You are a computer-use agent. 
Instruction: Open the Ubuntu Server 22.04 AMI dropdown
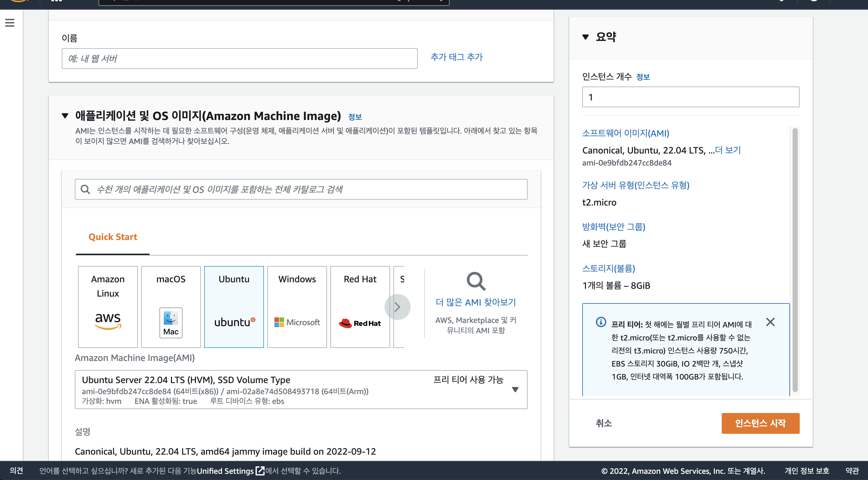(x=301, y=389)
